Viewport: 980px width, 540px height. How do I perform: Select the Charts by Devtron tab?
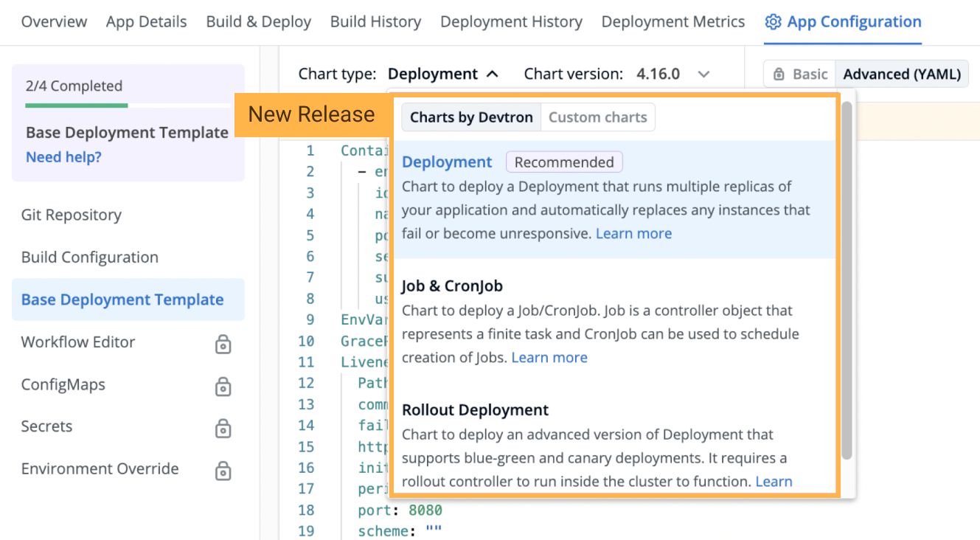coord(471,117)
